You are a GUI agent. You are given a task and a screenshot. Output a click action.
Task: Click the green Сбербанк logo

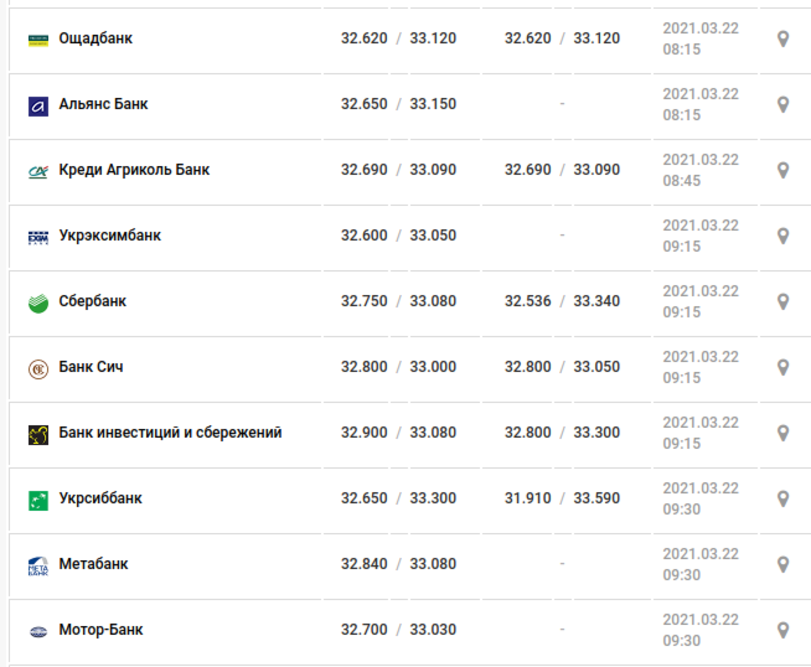38,303
